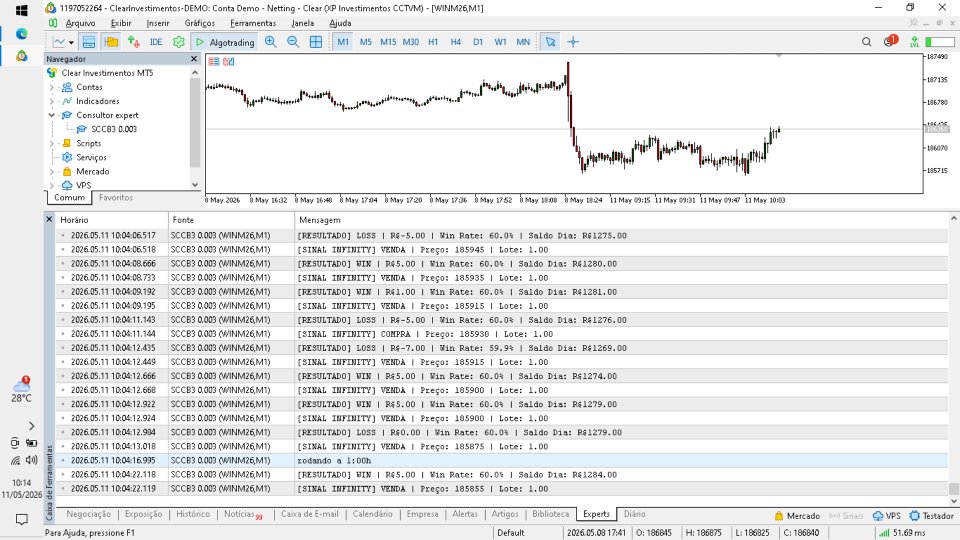Viewport: 960px width, 540px height.
Task: Switch to the H4 timeframe
Action: [456, 42]
